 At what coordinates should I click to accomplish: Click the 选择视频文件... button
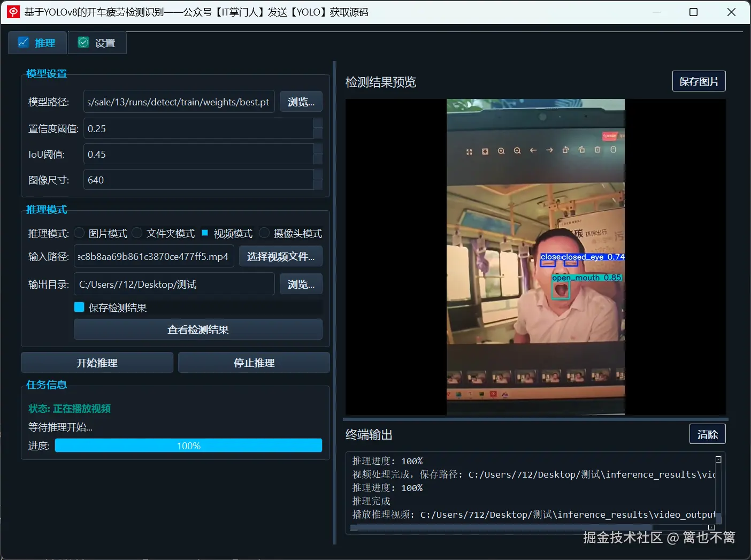tap(281, 256)
